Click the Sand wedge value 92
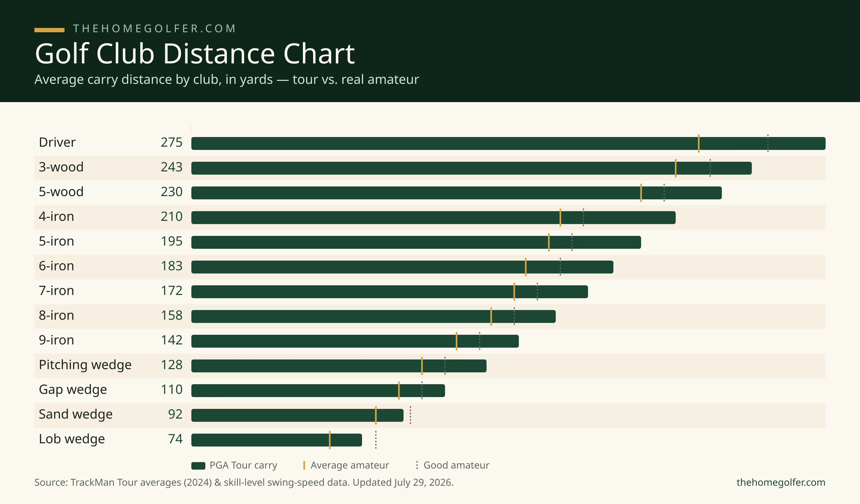 tap(175, 414)
